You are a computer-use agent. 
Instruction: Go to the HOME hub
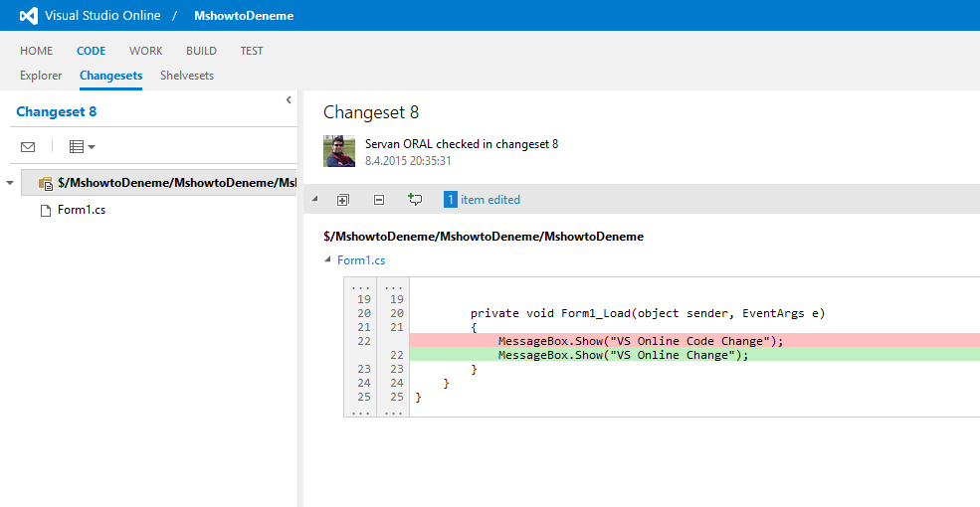click(36, 52)
